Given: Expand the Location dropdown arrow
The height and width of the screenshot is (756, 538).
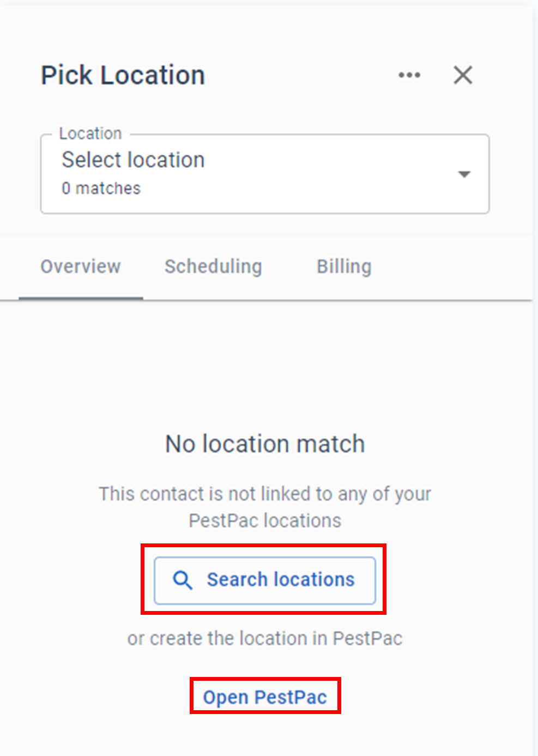Looking at the screenshot, I should pos(464,174).
